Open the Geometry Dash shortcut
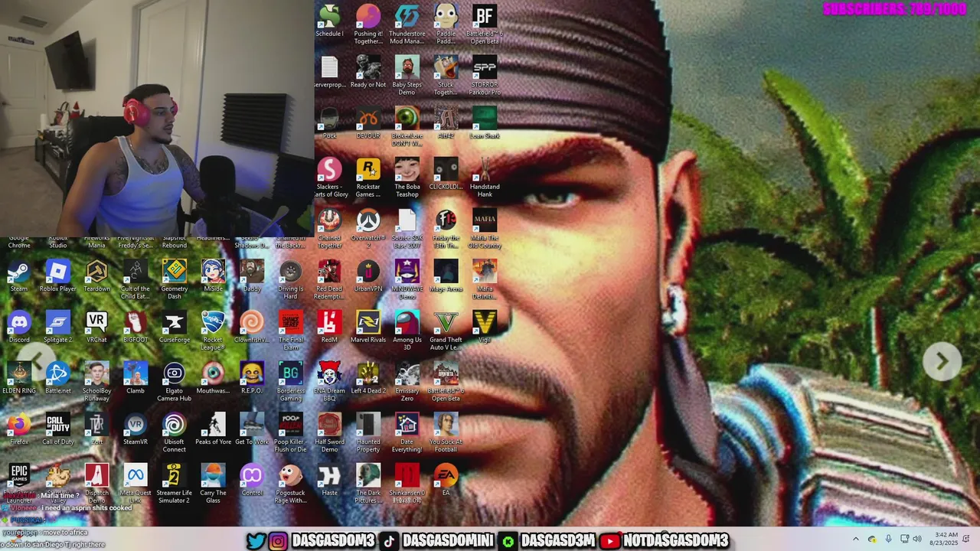The width and height of the screenshot is (980, 551). pos(174,280)
